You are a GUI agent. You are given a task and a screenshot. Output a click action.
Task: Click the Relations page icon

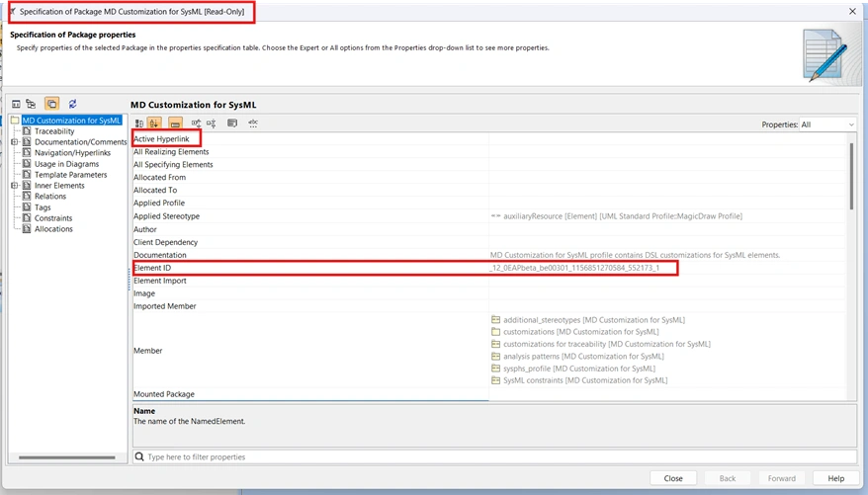27,196
